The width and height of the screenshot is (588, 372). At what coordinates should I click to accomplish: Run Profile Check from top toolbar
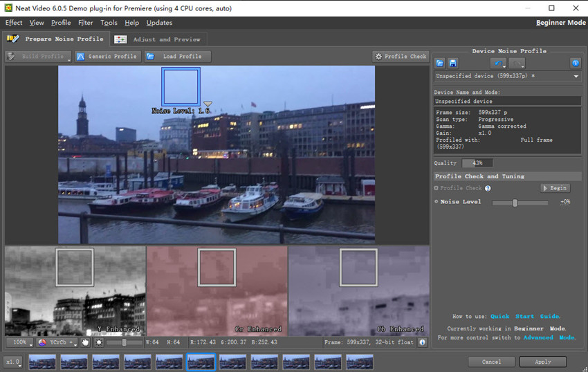(401, 57)
